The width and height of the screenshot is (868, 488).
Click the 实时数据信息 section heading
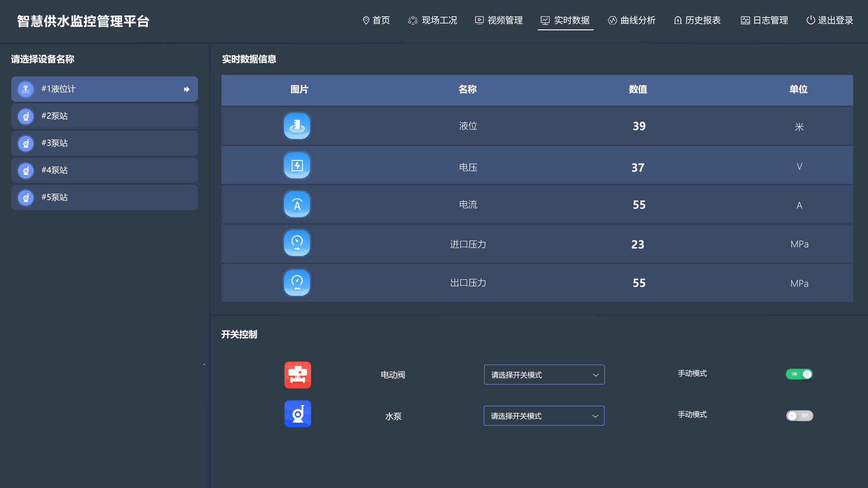[249, 59]
